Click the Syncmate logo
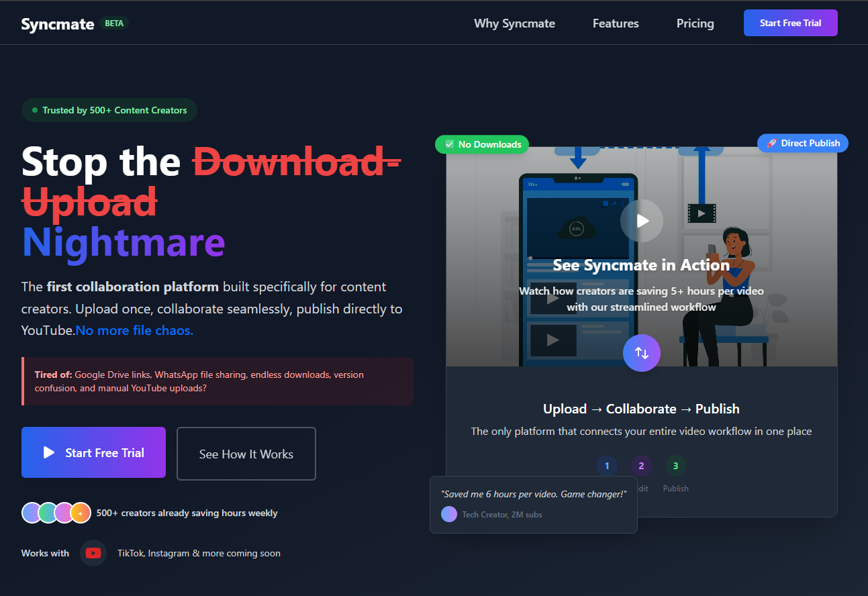 (x=58, y=23)
